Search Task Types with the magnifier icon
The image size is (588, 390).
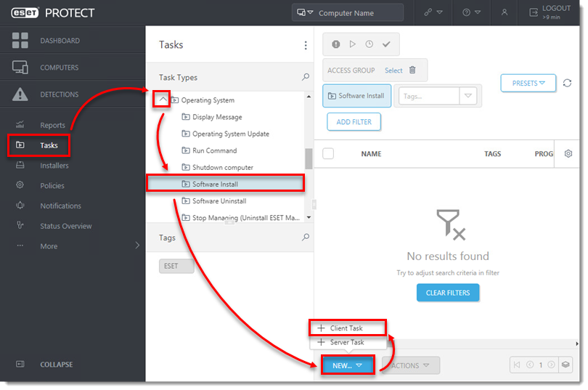click(x=306, y=77)
